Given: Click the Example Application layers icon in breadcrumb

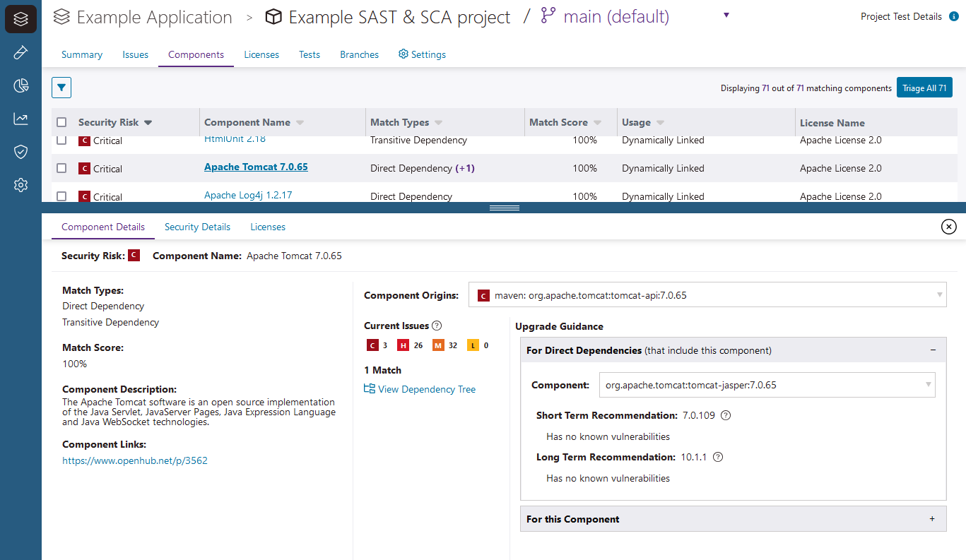Looking at the screenshot, I should (62, 17).
